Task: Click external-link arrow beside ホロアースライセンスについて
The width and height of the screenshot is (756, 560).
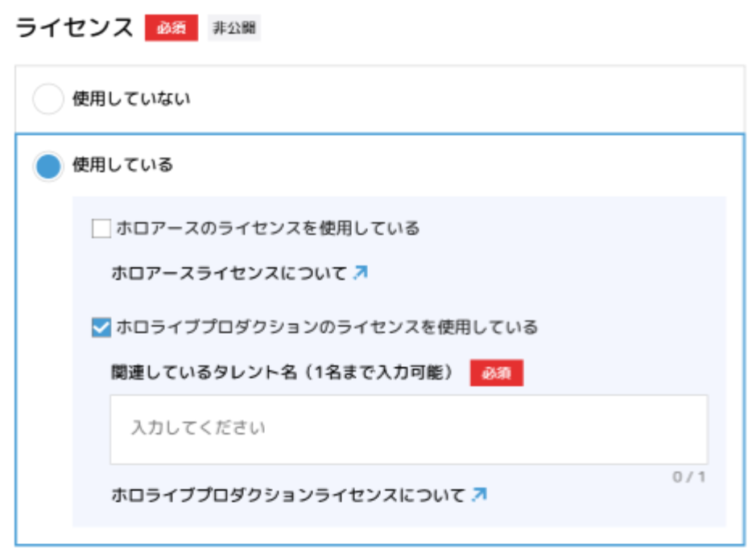Action: [361, 273]
